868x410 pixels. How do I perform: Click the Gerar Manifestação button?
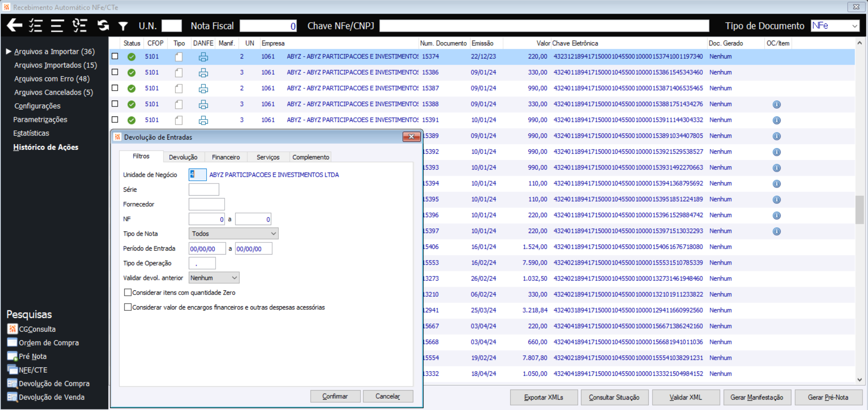click(x=757, y=397)
